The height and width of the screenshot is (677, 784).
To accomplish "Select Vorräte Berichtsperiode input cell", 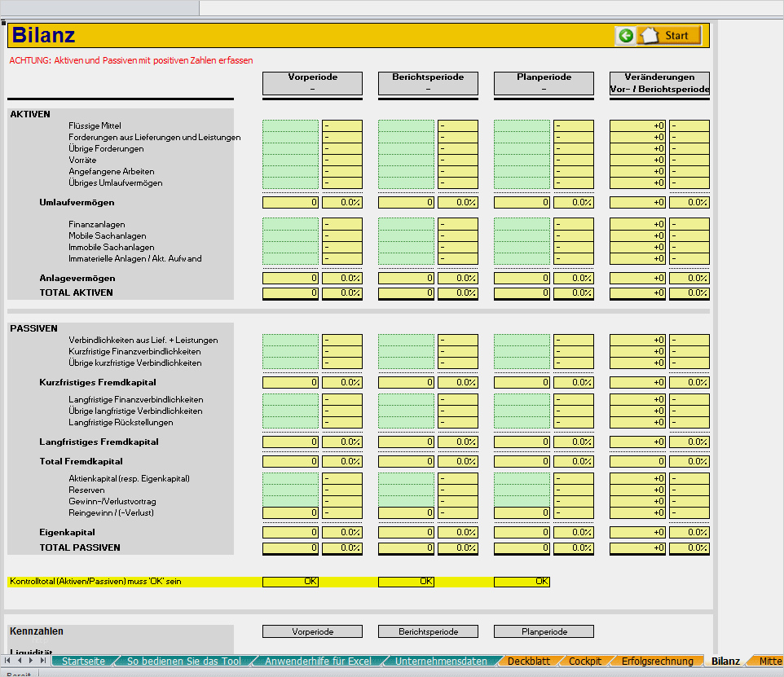I will (406, 160).
